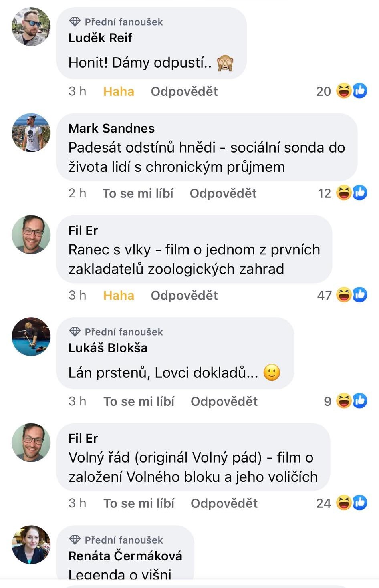379x588 pixels.
Task: Reply to the Volný řád comment
Action: (x=224, y=503)
